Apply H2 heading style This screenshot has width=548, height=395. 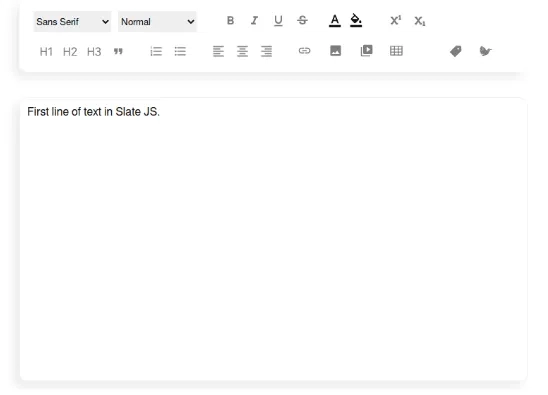[70, 52]
